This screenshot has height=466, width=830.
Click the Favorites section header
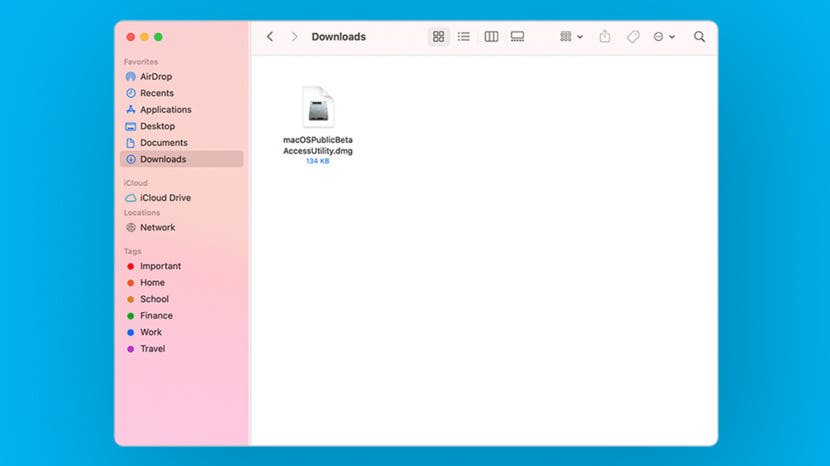[x=141, y=62]
